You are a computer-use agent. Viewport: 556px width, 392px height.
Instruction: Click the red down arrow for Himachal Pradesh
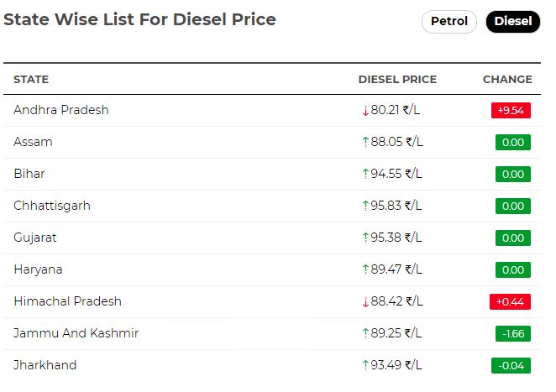pyautogui.click(x=365, y=302)
